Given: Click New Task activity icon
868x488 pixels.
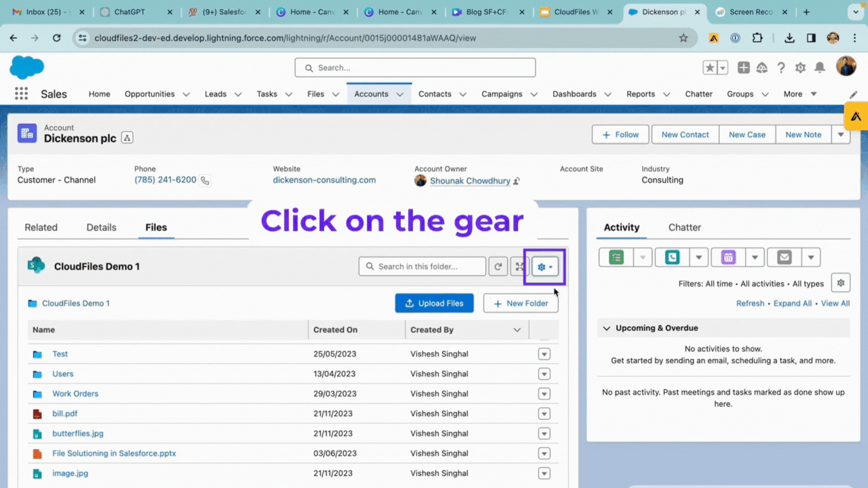Looking at the screenshot, I should [616, 258].
